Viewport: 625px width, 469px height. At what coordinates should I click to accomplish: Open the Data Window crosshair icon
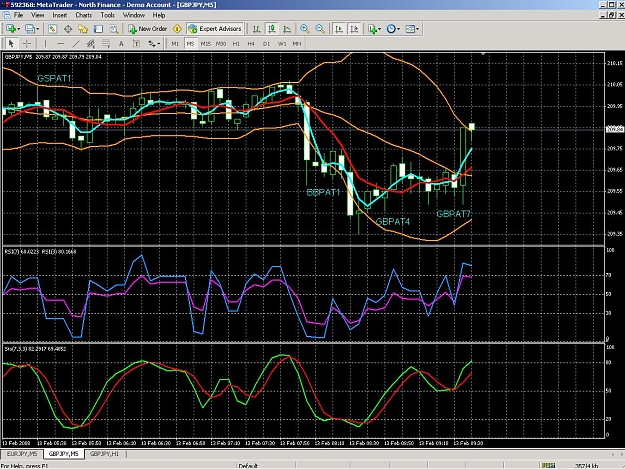(x=68, y=29)
